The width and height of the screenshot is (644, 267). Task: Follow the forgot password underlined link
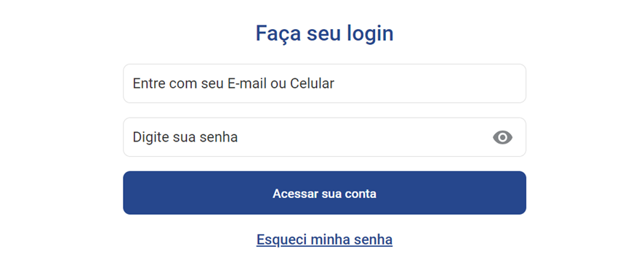pos(324,239)
